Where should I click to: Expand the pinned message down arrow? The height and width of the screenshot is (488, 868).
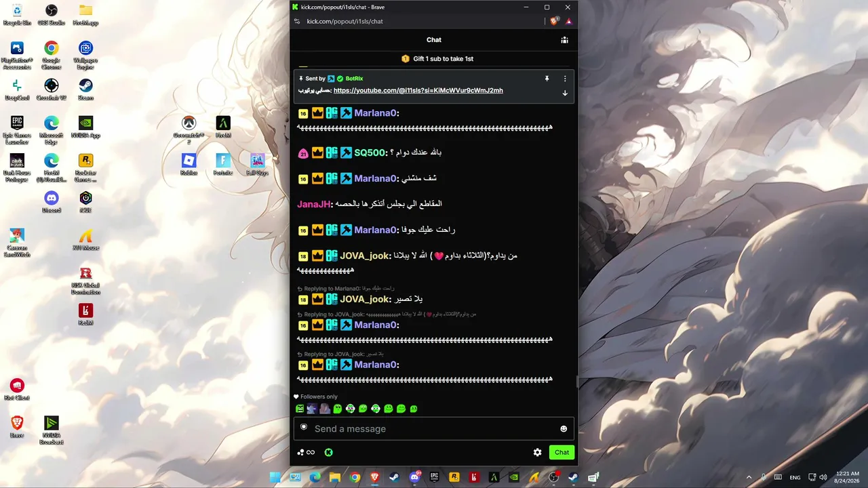tap(565, 94)
